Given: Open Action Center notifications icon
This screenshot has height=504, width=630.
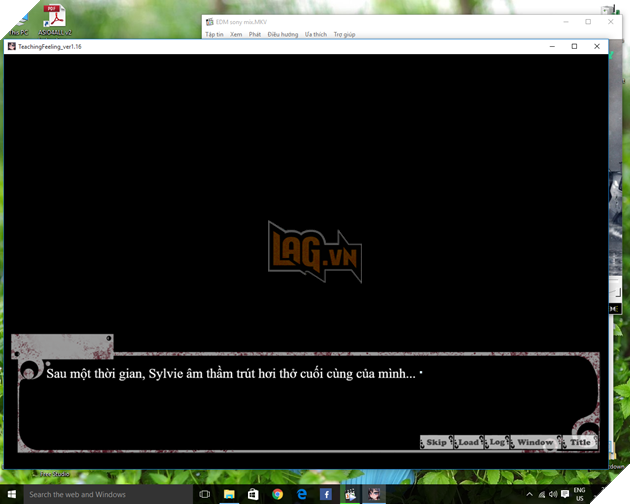Looking at the screenshot, I should point(565,494).
